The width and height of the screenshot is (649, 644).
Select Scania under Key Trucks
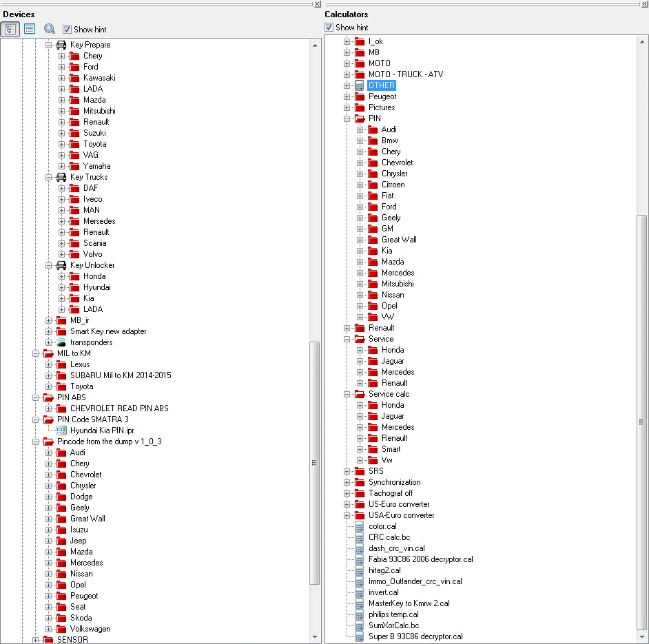coord(95,243)
